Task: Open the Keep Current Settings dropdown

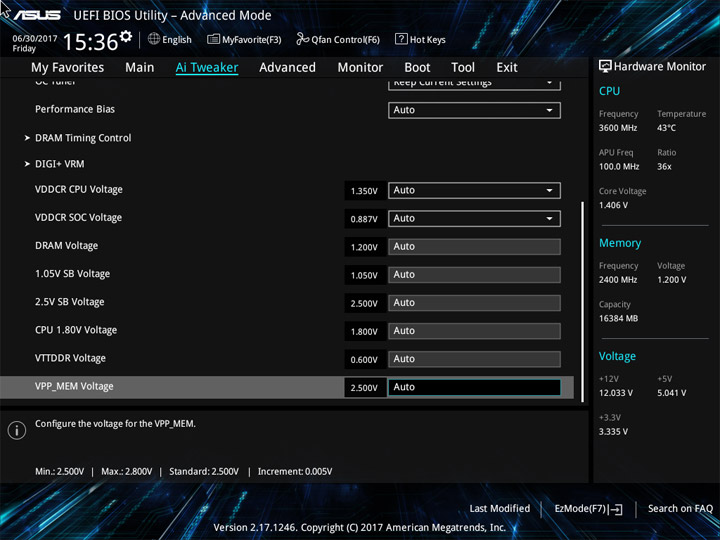Action: [474, 84]
